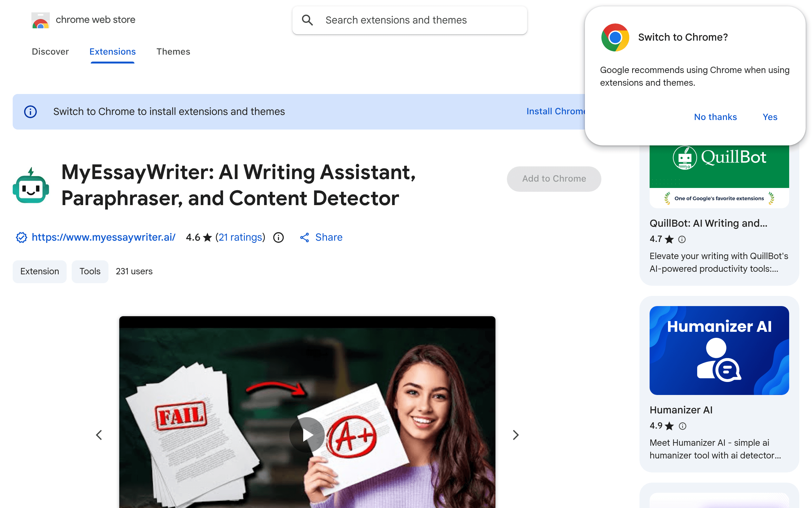812x508 pixels.
Task: Click the star icon next to 4.6 rating
Action: 208,237
